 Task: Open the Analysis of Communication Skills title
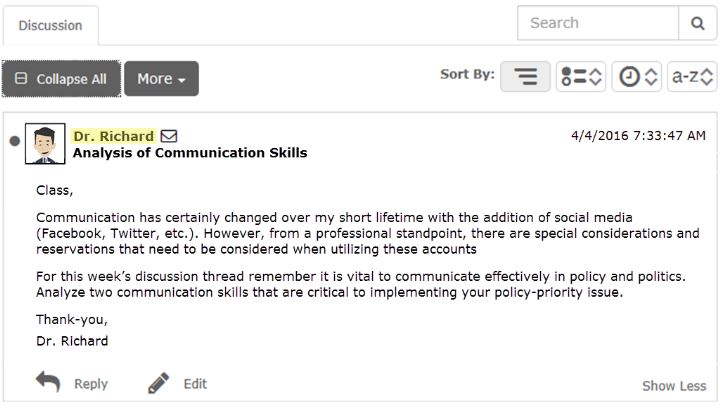[x=190, y=153]
